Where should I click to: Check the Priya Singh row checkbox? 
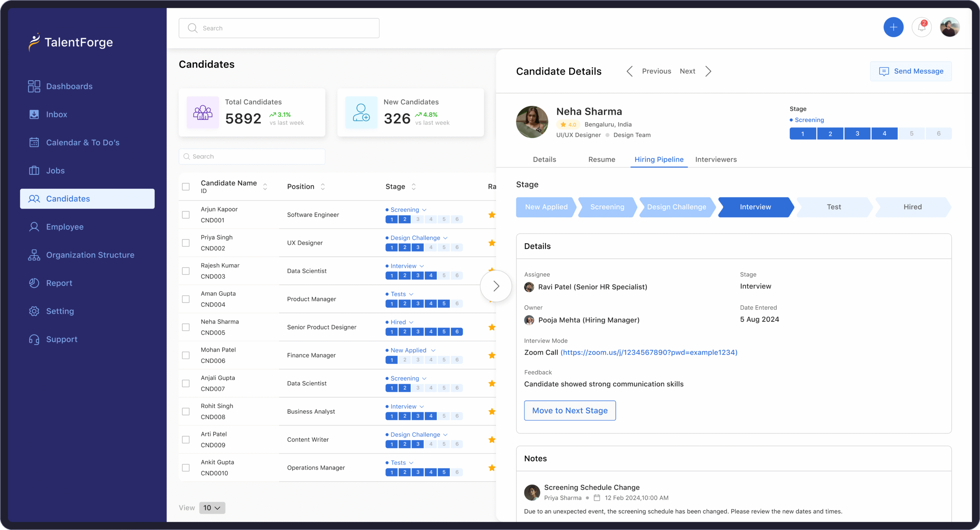click(x=186, y=243)
